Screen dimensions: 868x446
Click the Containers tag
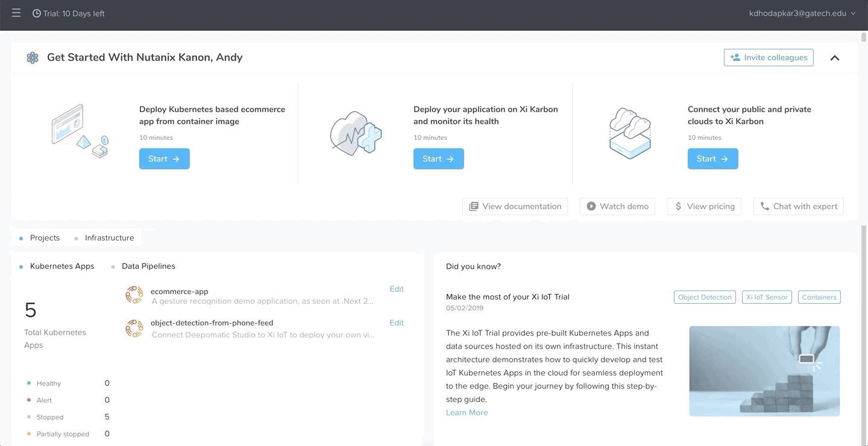(819, 297)
